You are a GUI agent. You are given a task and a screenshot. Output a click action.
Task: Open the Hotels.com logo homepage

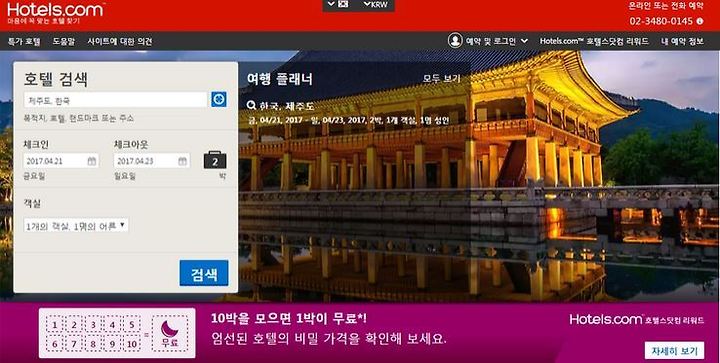click(x=56, y=10)
